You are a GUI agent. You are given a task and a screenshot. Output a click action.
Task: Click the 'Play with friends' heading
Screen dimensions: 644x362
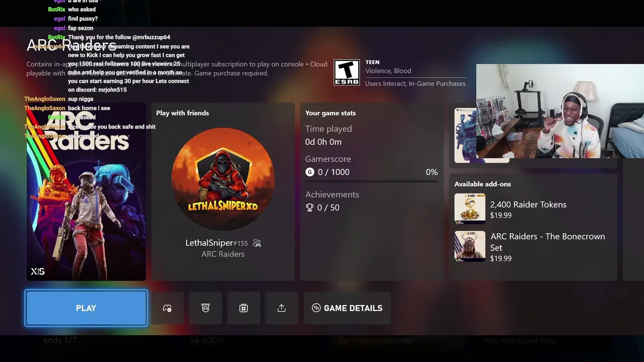click(x=183, y=113)
